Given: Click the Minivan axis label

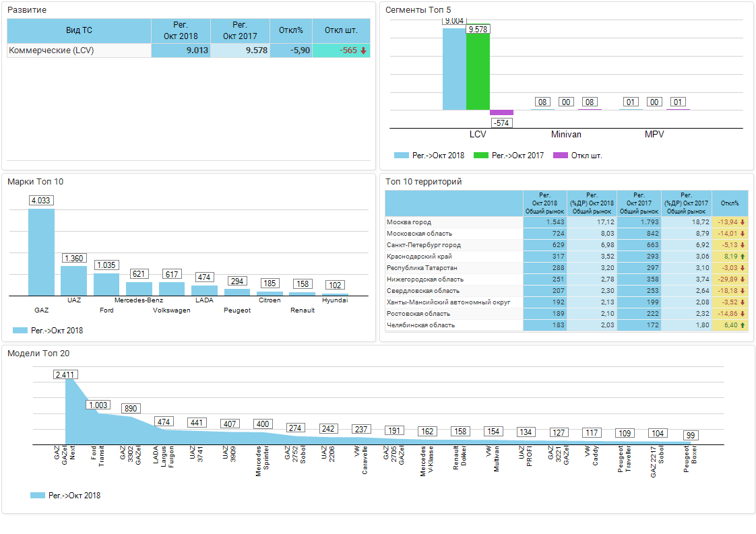Looking at the screenshot, I should click(566, 135).
